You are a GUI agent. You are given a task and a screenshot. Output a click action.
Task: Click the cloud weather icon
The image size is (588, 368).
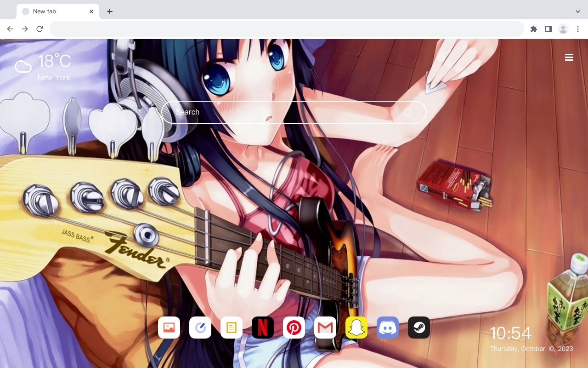(x=23, y=67)
